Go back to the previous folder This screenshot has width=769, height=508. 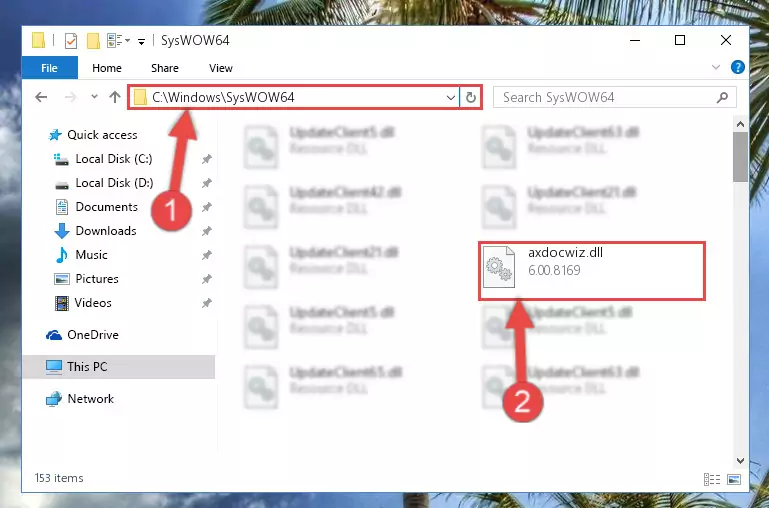tap(41, 97)
